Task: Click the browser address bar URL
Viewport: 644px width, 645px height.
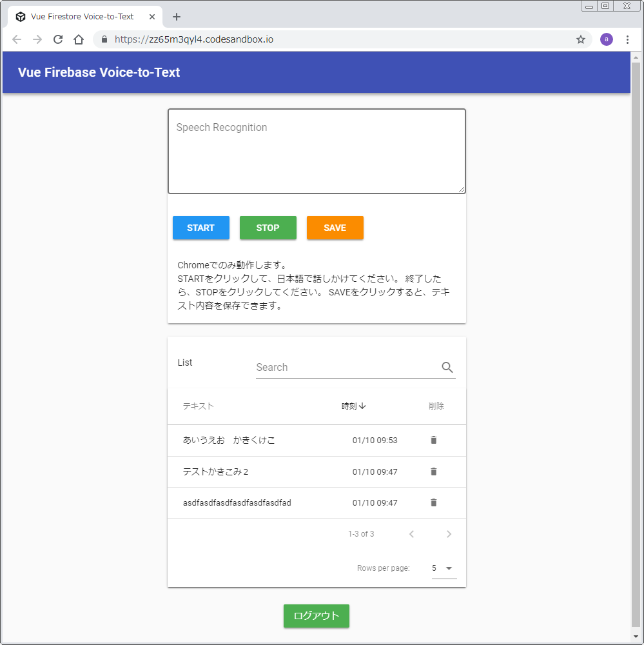Action: click(193, 39)
